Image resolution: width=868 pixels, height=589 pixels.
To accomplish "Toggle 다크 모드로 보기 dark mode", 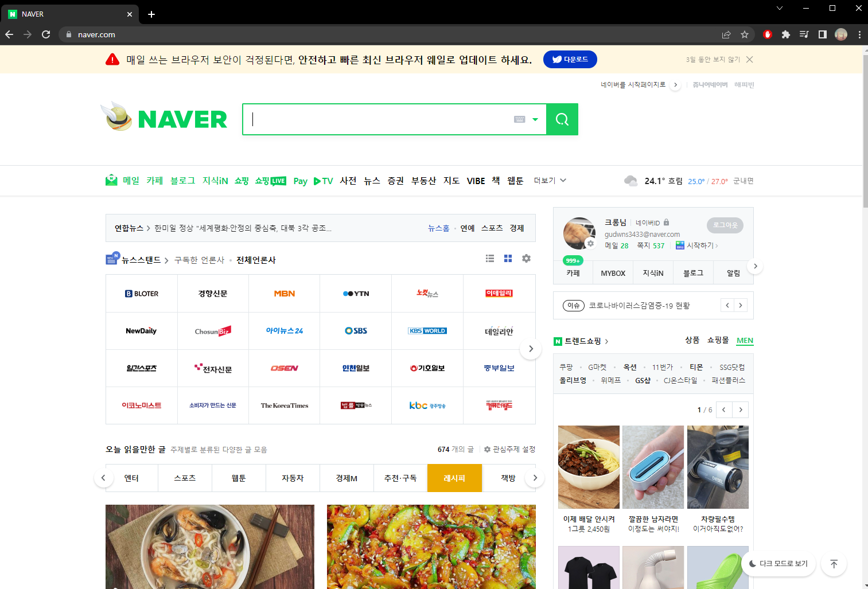I will [779, 564].
